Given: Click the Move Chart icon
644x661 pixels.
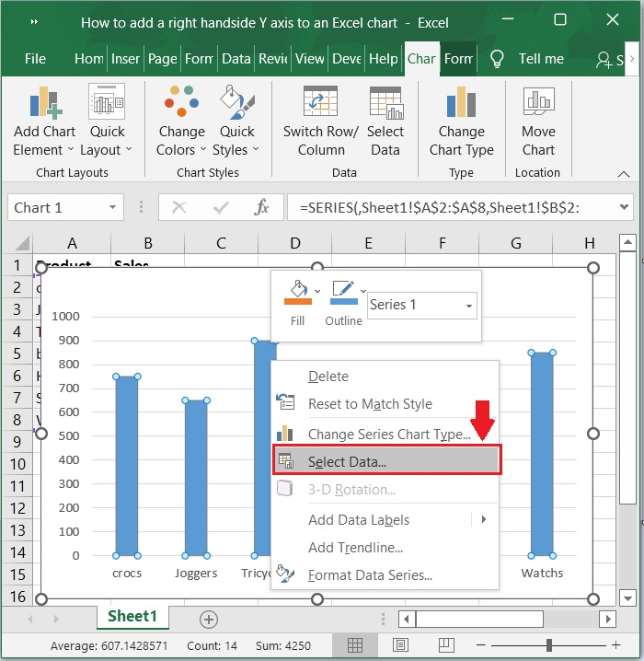Looking at the screenshot, I should click(538, 105).
